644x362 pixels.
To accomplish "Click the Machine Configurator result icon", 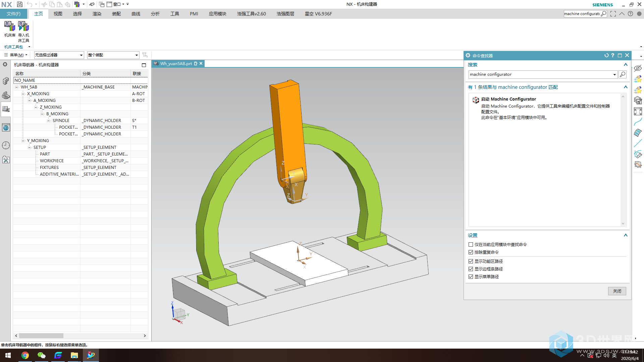I will (x=476, y=100).
